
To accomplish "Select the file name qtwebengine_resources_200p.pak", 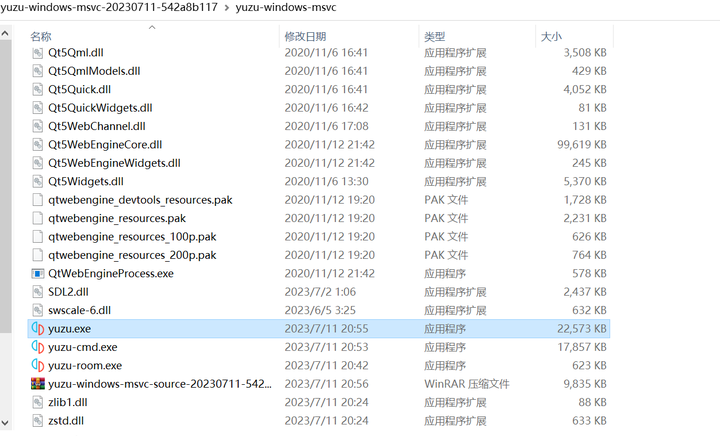I will click(x=132, y=255).
